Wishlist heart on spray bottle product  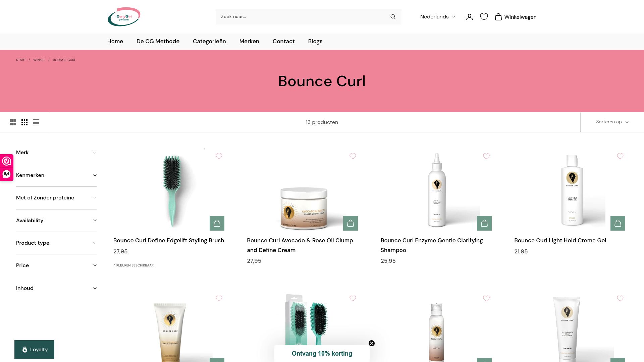(486, 298)
